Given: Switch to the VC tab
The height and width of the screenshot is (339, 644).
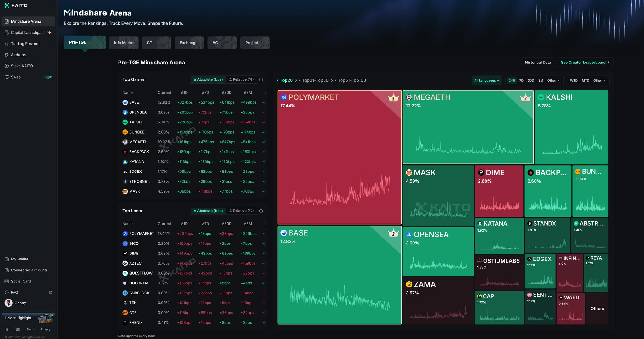Looking at the screenshot, I should (222, 43).
